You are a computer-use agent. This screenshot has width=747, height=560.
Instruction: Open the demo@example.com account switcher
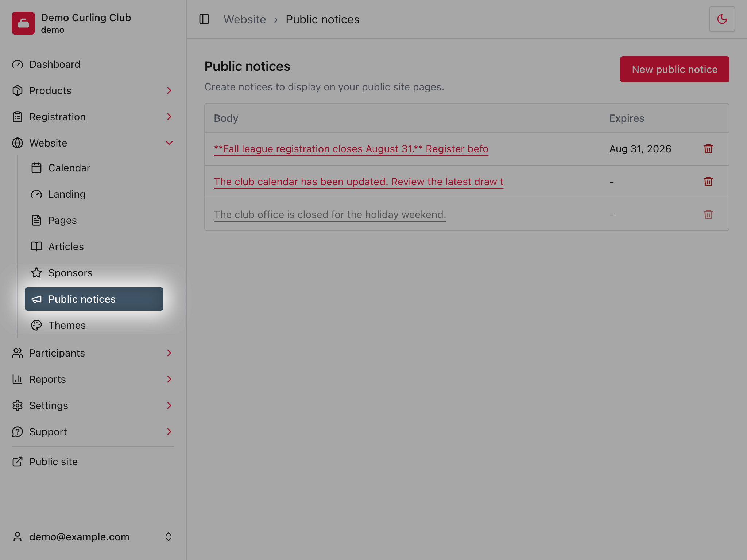tap(93, 537)
